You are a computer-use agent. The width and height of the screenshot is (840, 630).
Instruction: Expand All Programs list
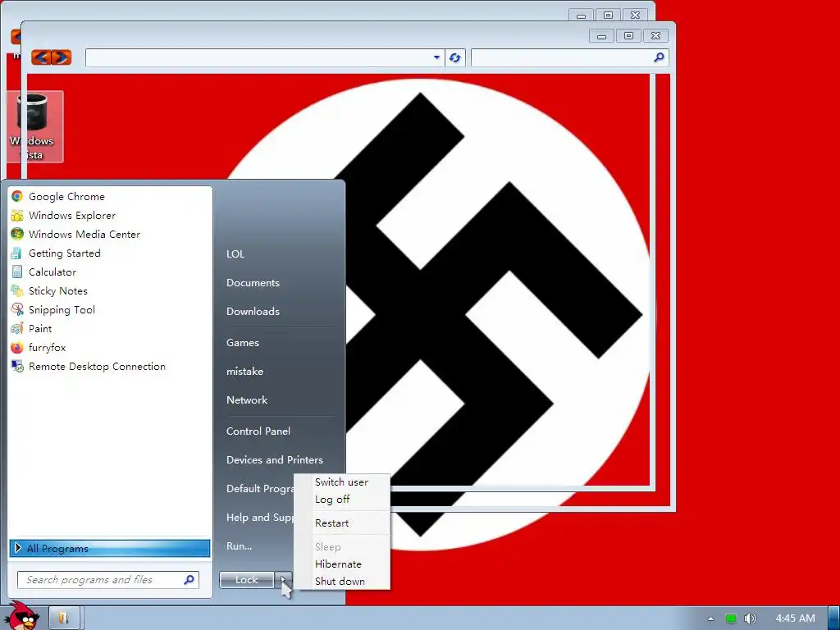(110, 548)
